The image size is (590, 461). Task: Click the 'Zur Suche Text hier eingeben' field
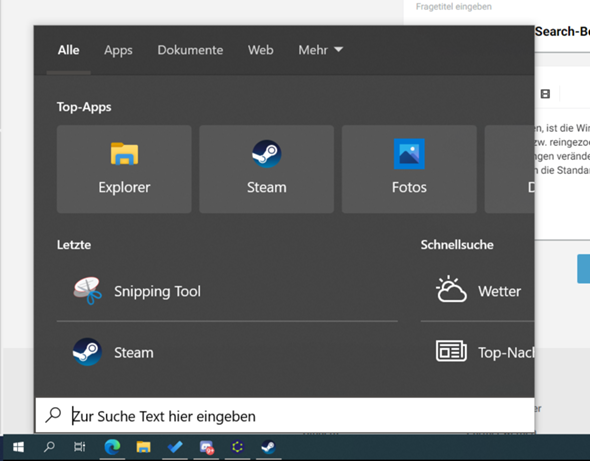click(x=285, y=416)
